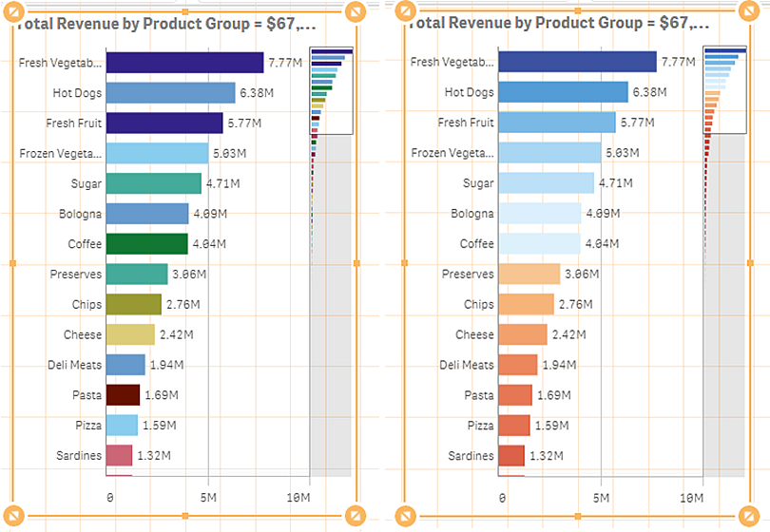Click mini chart scrollbar window in left chart
Image resolution: width=770 pixels, height=532 pixels.
click(x=332, y=91)
